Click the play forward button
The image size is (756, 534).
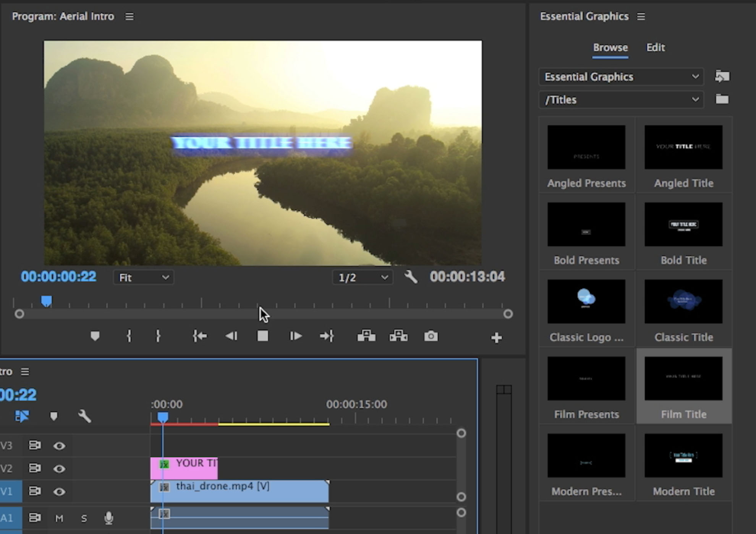(295, 336)
